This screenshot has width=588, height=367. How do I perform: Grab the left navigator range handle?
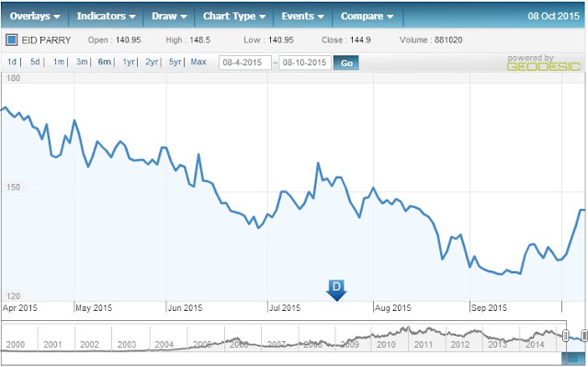(566, 336)
